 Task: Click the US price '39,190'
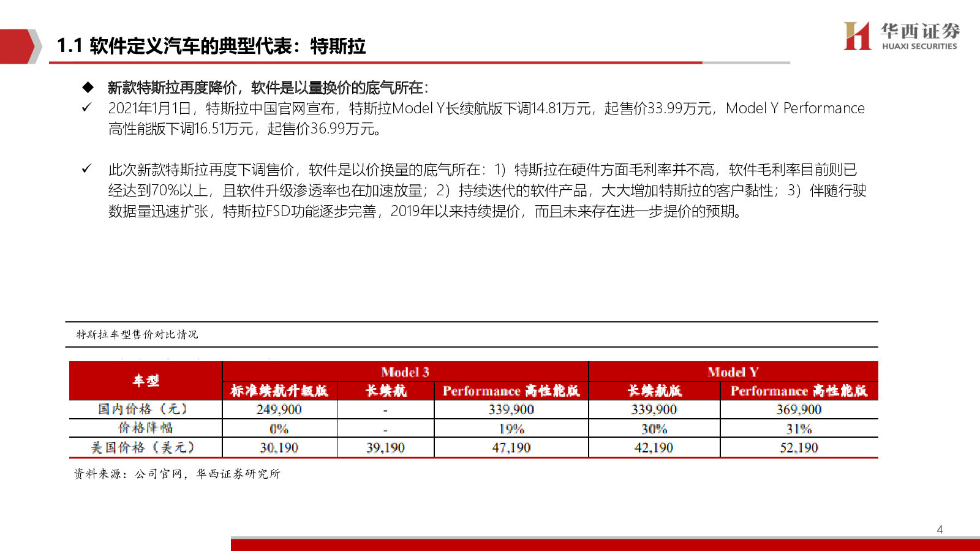point(386,448)
